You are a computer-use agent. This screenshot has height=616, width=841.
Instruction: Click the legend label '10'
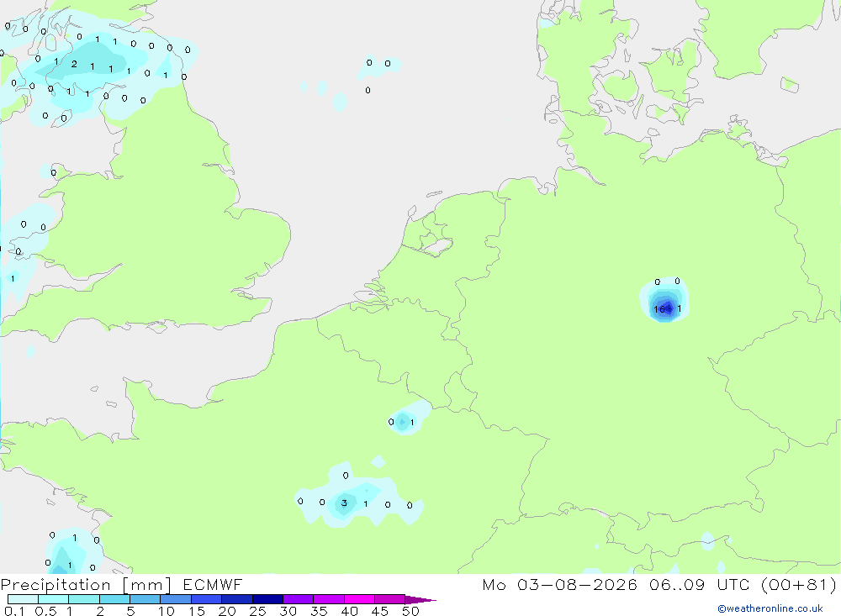(167, 611)
